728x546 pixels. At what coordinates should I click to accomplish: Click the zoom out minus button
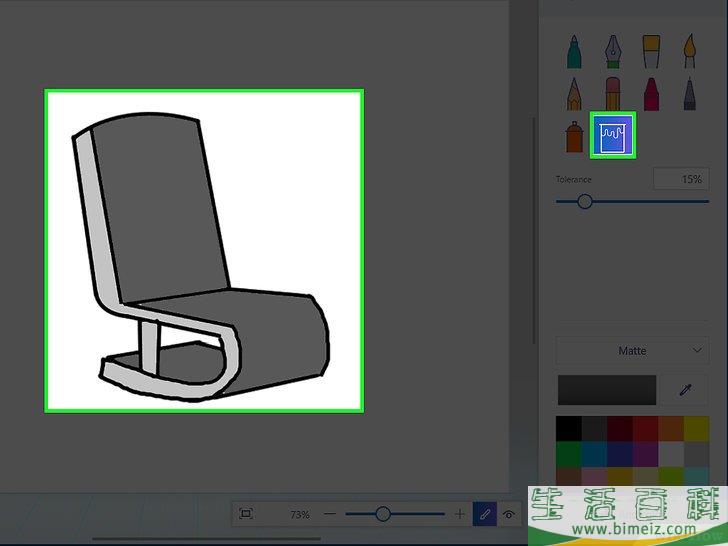(x=330, y=514)
